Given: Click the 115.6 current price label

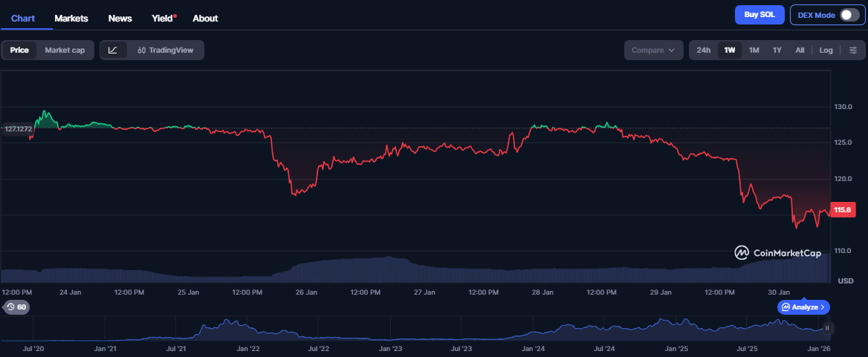Looking at the screenshot, I should [x=841, y=210].
